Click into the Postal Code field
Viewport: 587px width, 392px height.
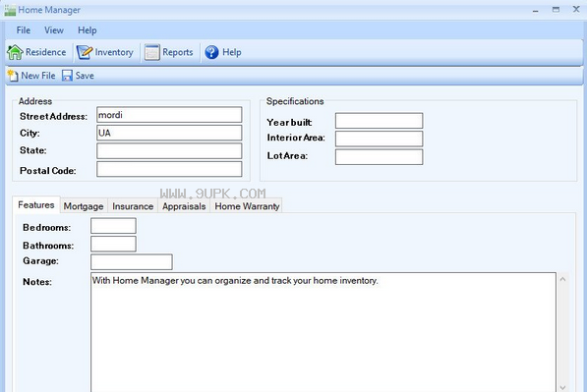point(169,169)
